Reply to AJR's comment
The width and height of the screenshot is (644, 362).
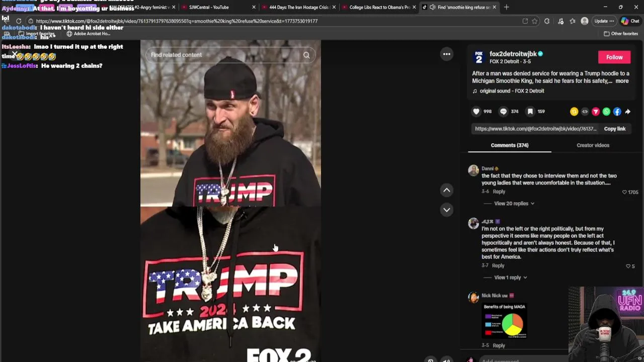pyautogui.click(x=498, y=265)
